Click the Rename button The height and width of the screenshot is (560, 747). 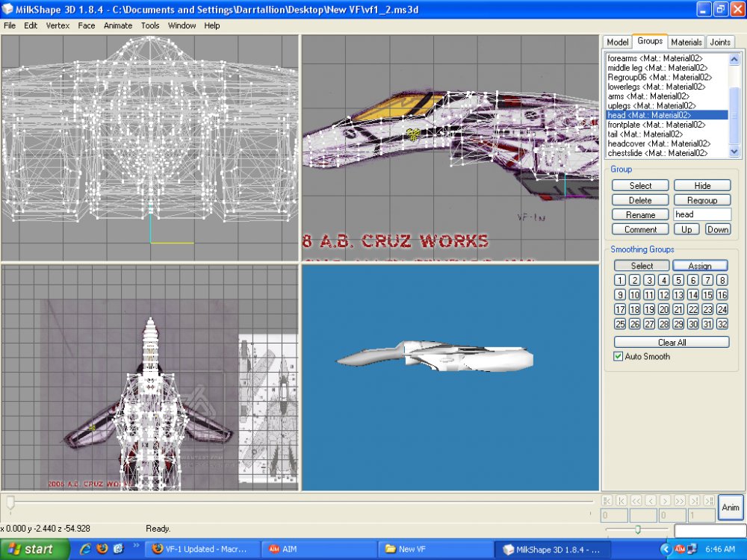pyautogui.click(x=640, y=215)
